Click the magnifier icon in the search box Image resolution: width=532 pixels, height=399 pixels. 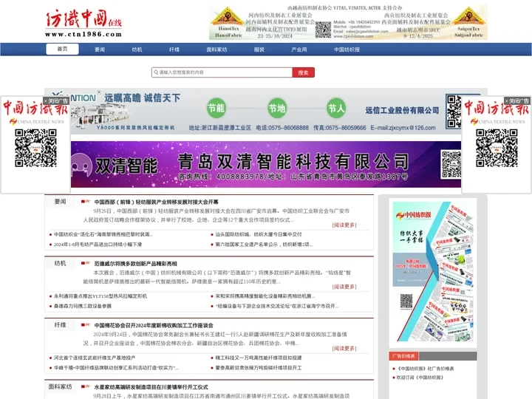[x=156, y=72]
